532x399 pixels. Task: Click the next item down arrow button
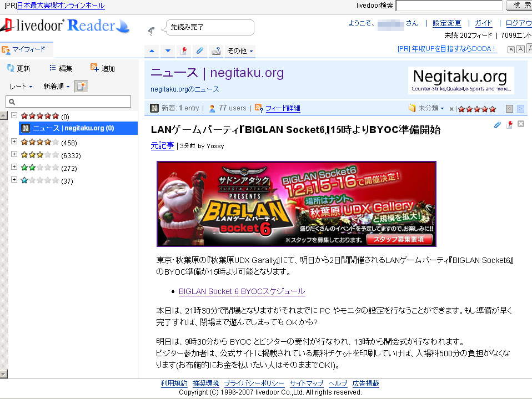[x=168, y=51]
